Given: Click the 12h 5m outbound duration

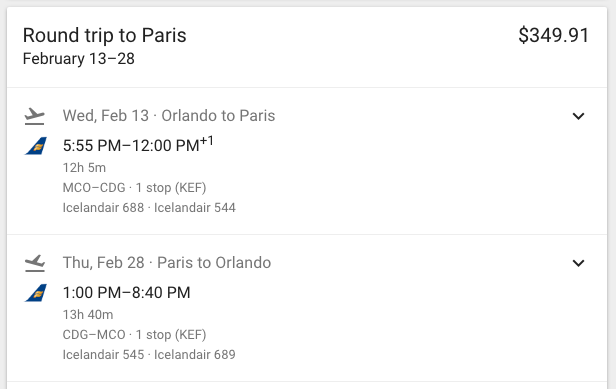Looking at the screenshot, I should pyautogui.click(x=84, y=168).
